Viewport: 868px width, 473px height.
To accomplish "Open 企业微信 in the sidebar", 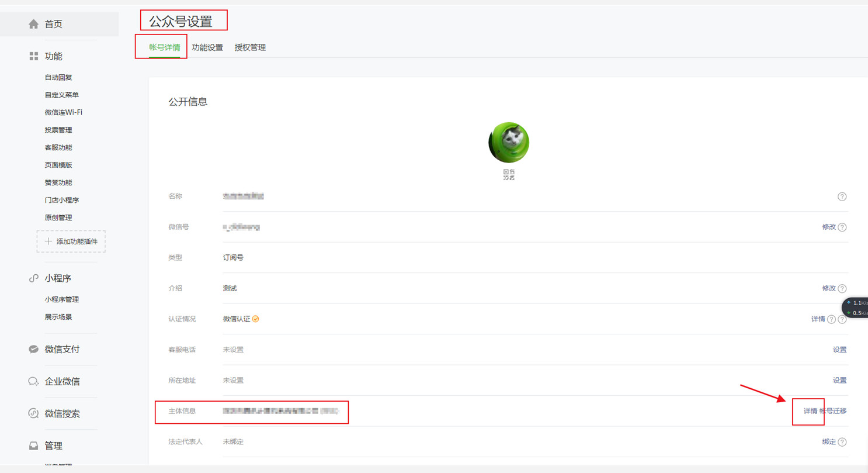I will click(54, 381).
